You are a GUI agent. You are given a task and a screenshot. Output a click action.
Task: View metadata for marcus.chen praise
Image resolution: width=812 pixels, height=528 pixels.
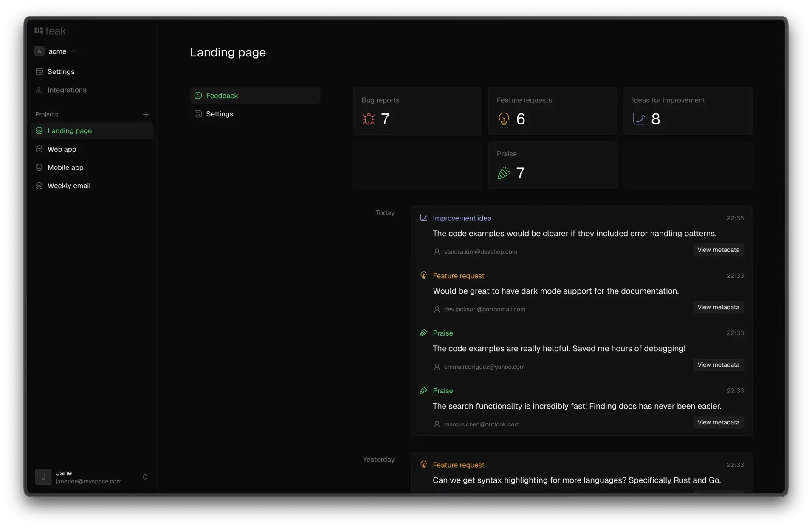(x=718, y=422)
